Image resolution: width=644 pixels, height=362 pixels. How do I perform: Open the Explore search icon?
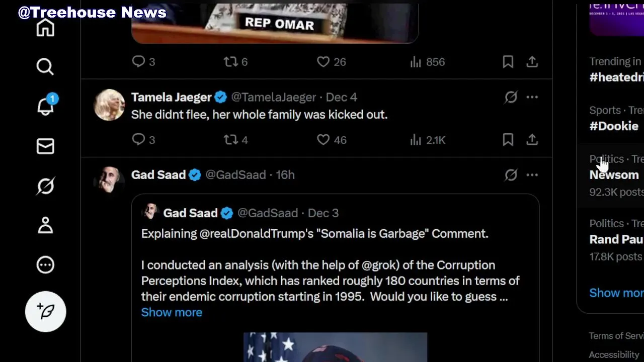point(45,67)
